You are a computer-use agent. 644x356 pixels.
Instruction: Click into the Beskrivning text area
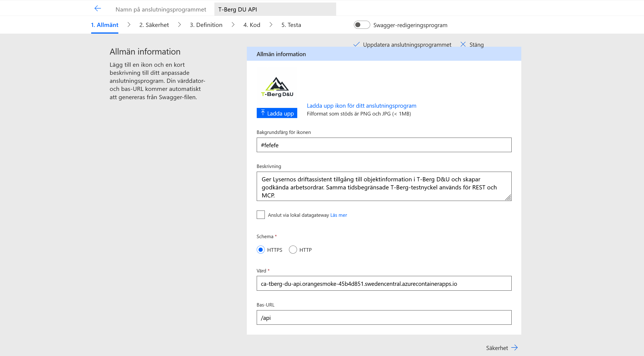coord(384,186)
